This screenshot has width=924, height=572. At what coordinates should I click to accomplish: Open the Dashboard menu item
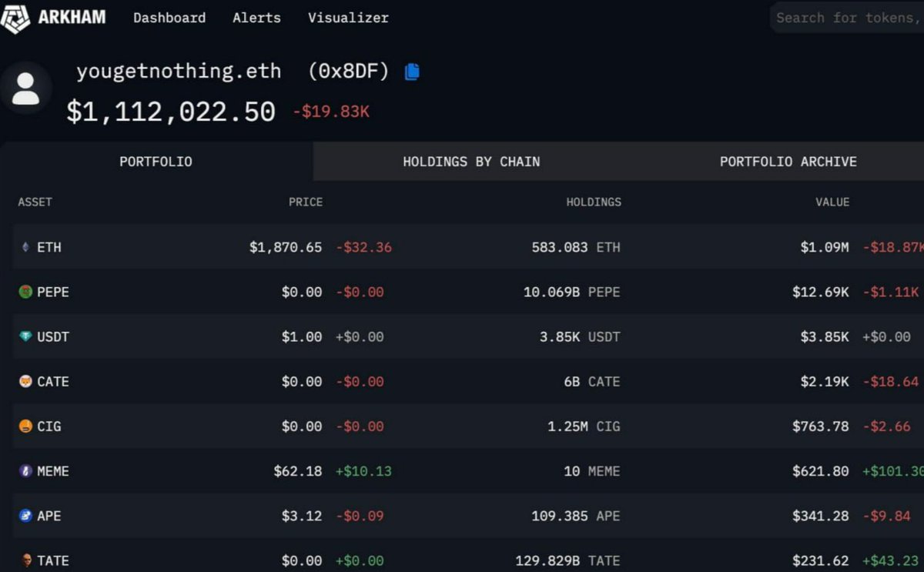[x=169, y=17]
